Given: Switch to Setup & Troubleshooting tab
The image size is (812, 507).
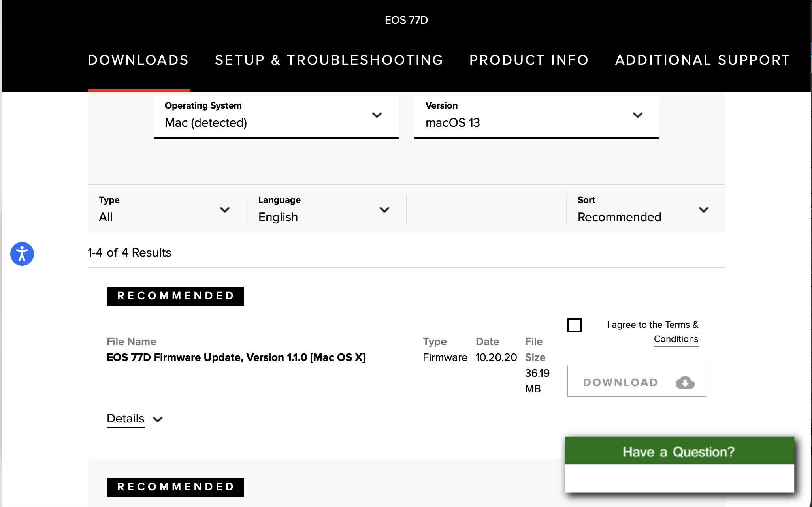Looking at the screenshot, I should (329, 60).
